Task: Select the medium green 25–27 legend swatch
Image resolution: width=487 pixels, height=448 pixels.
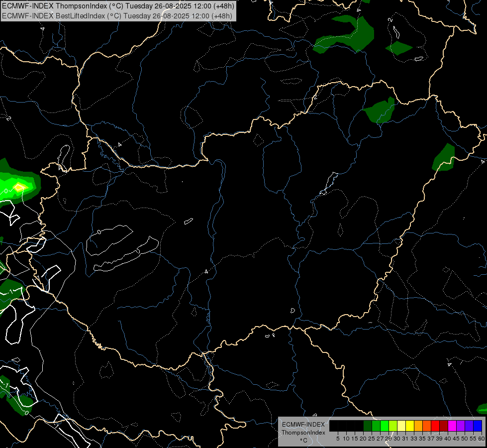Action: tap(376, 426)
